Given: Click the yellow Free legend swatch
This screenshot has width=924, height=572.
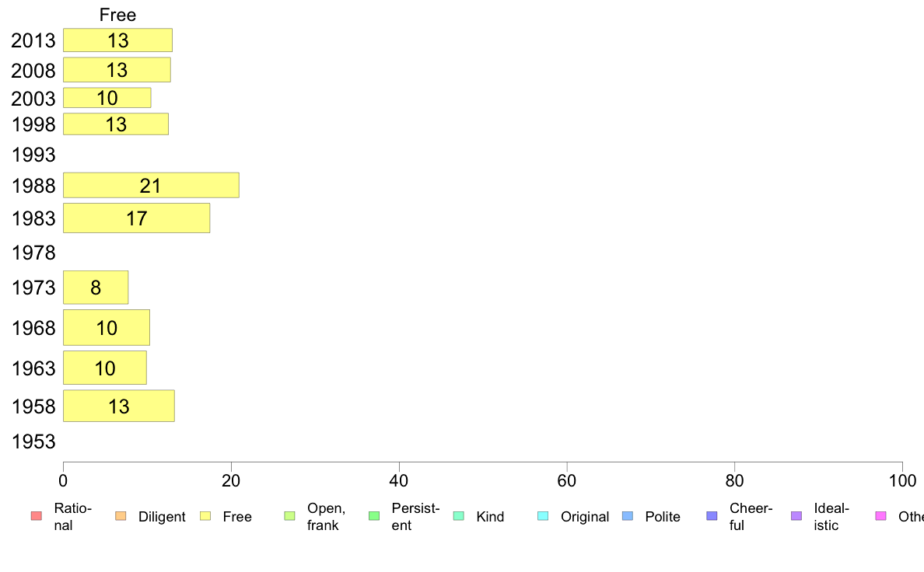Looking at the screenshot, I should click(x=205, y=516).
